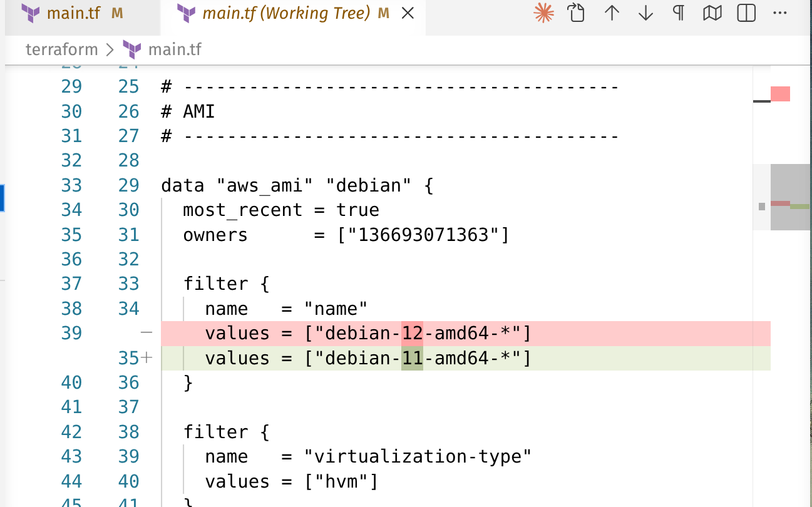Click the closing brace on line 36
Screen dimensions: 812x507
(x=188, y=382)
